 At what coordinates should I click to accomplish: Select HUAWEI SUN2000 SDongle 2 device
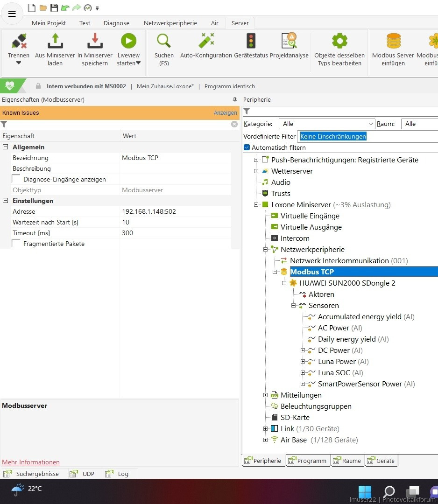(x=347, y=283)
